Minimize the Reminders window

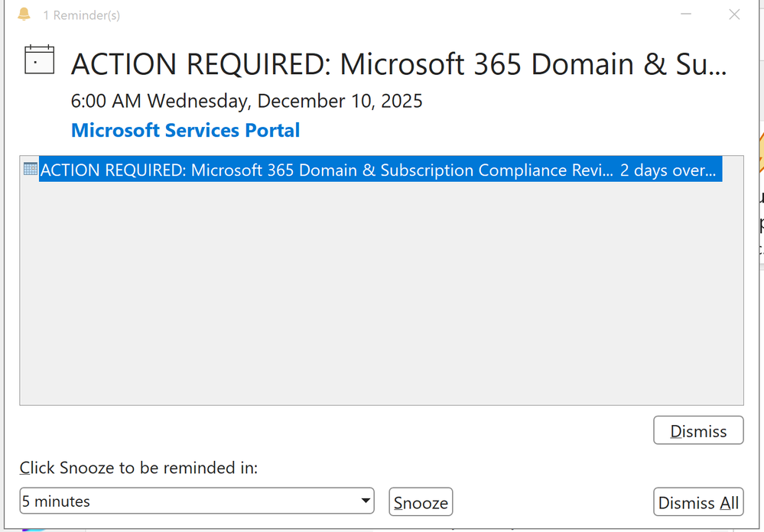click(x=688, y=15)
